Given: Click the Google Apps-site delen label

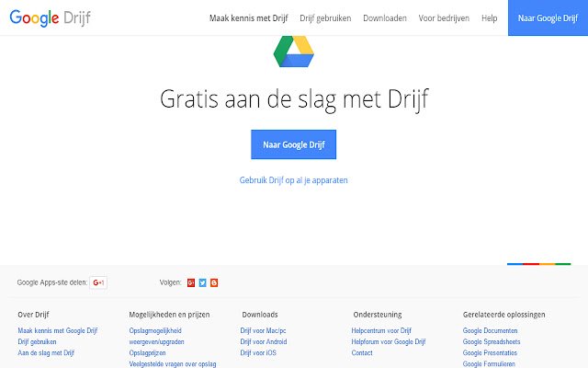Looking at the screenshot, I should [x=52, y=282].
